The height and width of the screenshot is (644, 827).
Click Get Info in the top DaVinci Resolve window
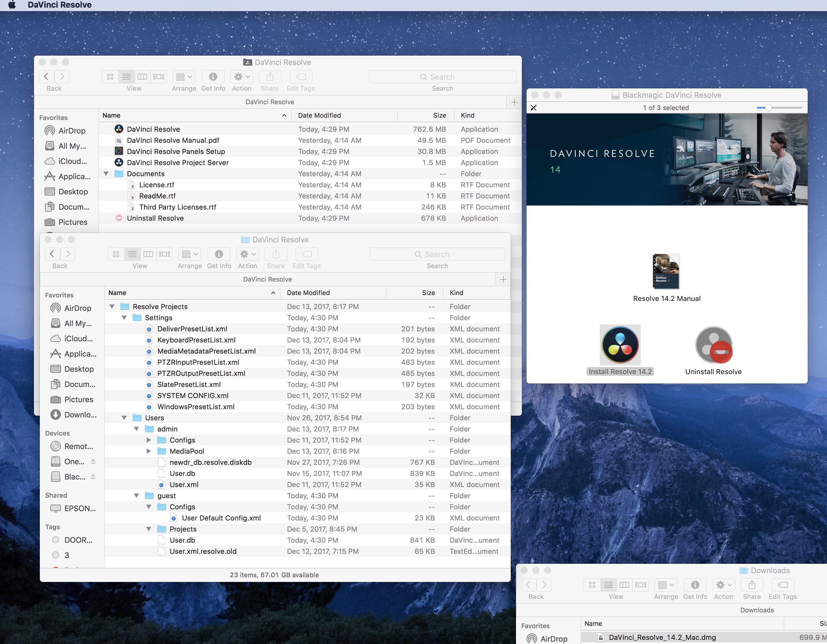pyautogui.click(x=213, y=77)
